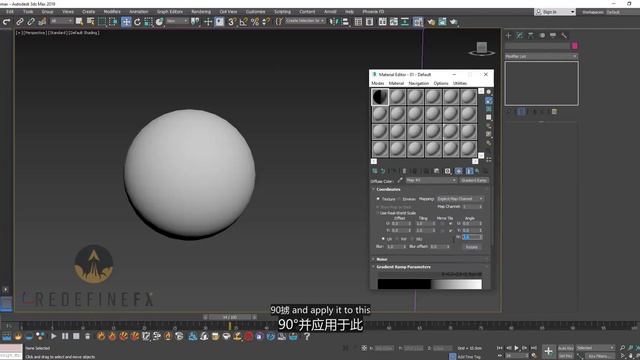Open the Utilities menu in Material Editor
The height and width of the screenshot is (360, 640).
pyautogui.click(x=460, y=83)
